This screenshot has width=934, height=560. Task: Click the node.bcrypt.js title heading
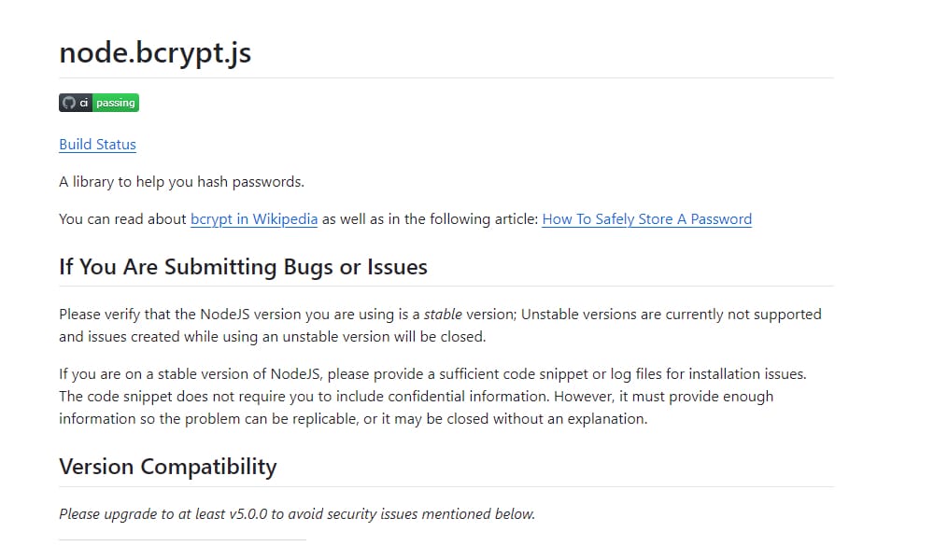[155, 53]
